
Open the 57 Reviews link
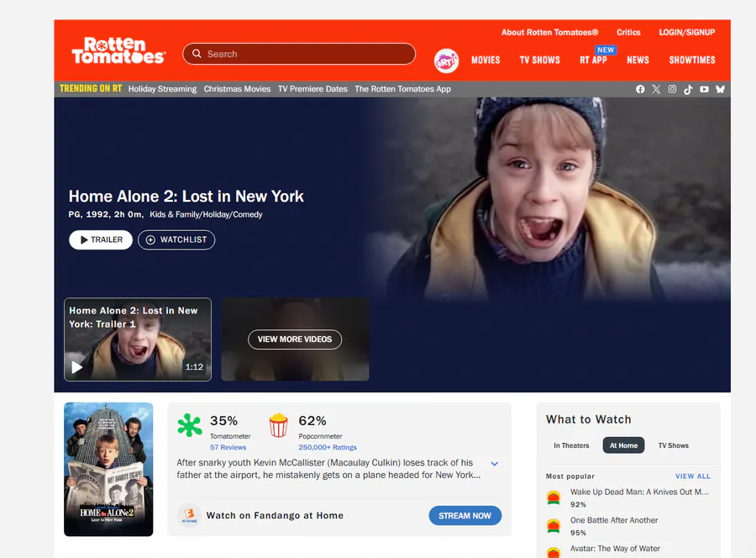point(228,448)
